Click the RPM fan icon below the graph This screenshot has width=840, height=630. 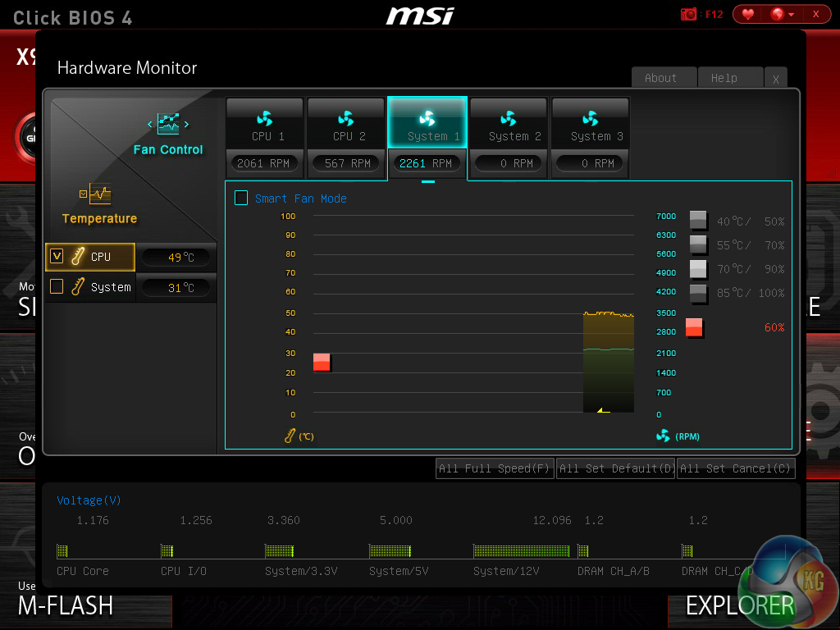663,436
